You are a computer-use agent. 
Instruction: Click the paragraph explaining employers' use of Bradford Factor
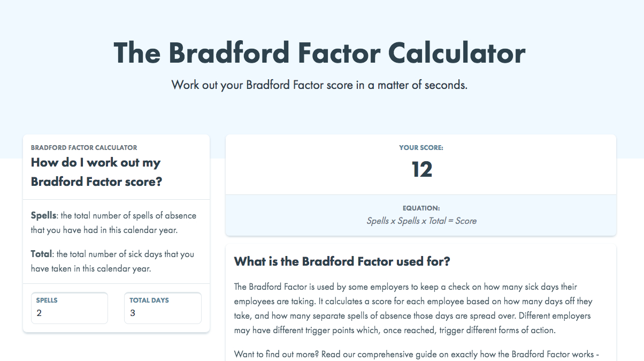tap(413, 309)
